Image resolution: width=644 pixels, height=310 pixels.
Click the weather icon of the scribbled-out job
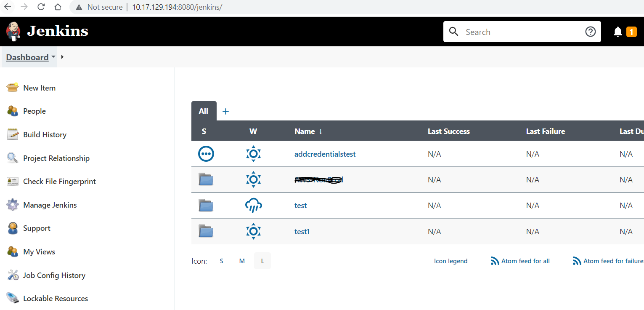coord(253,180)
